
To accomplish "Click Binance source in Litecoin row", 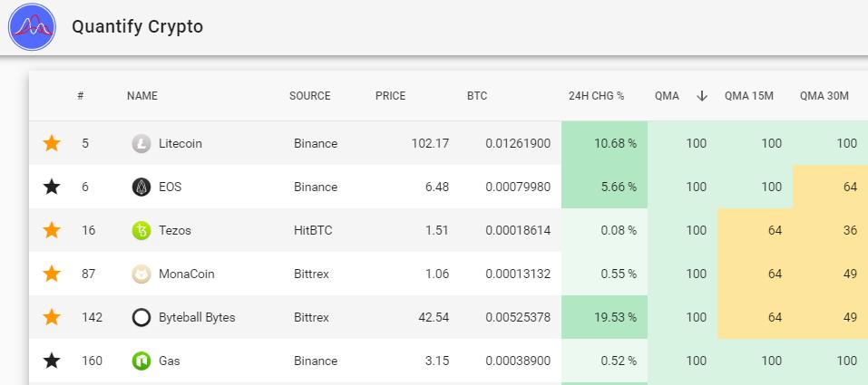I will [x=316, y=143].
